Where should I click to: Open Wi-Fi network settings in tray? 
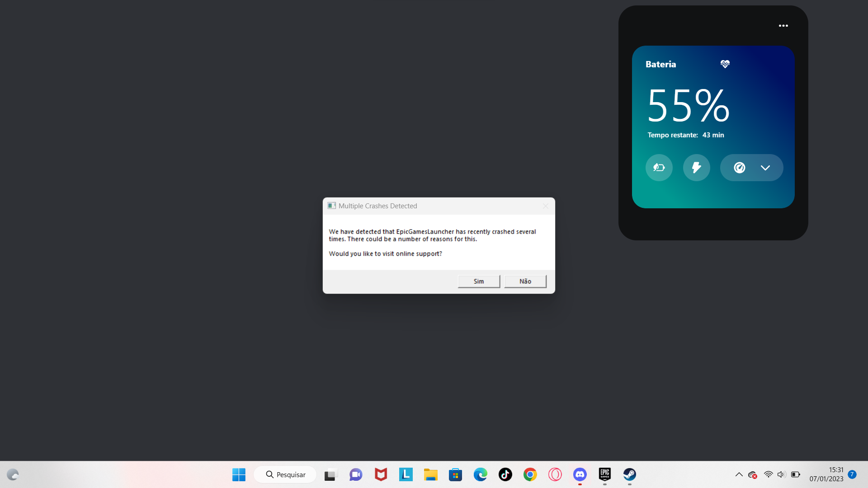768,474
